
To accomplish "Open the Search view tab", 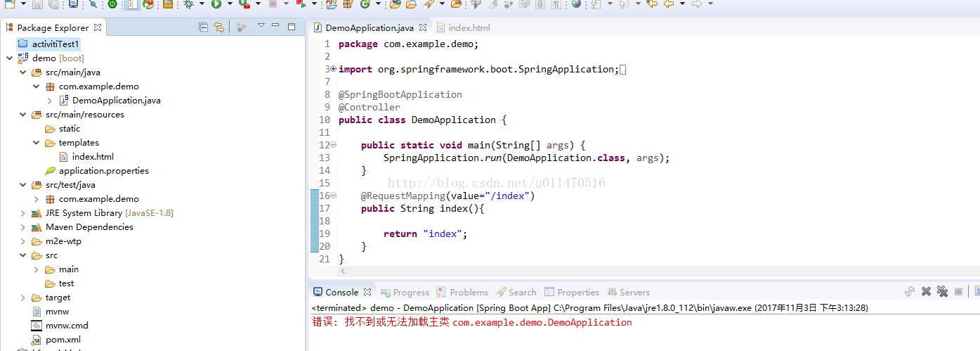I will pyautogui.click(x=516, y=292).
